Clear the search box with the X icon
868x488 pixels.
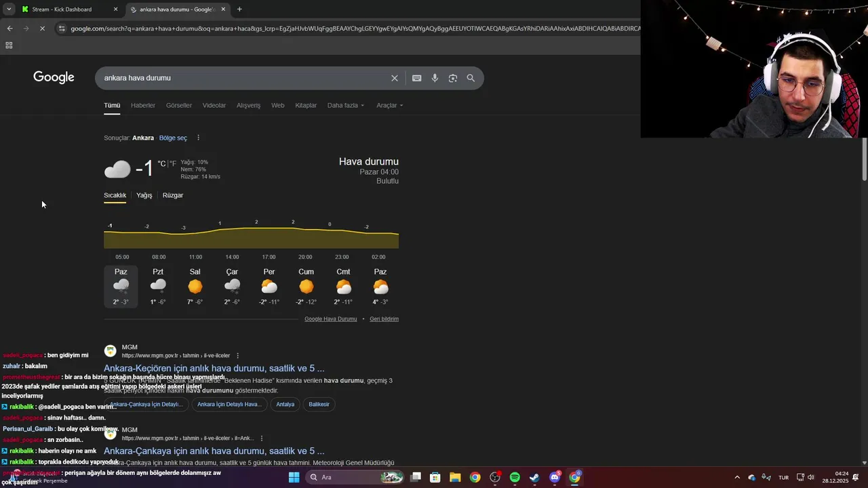pyautogui.click(x=394, y=78)
